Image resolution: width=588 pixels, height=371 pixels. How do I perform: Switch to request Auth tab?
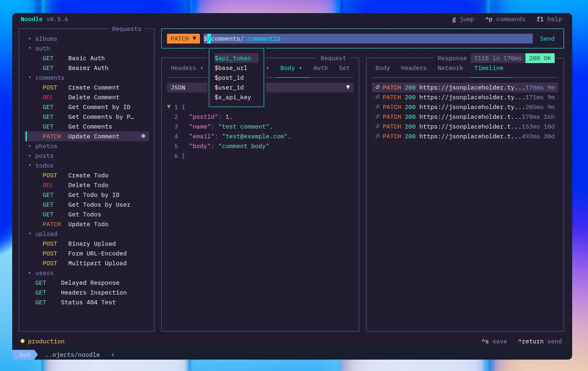click(x=321, y=68)
